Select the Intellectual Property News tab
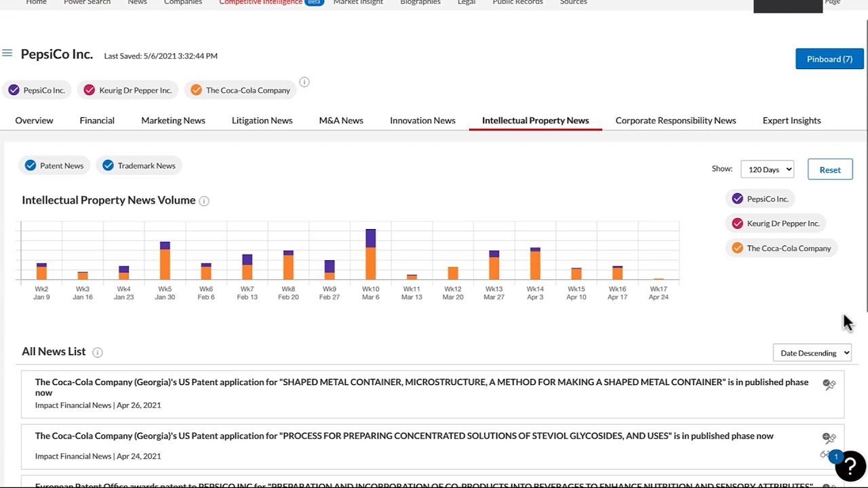868x488 pixels. pos(535,120)
